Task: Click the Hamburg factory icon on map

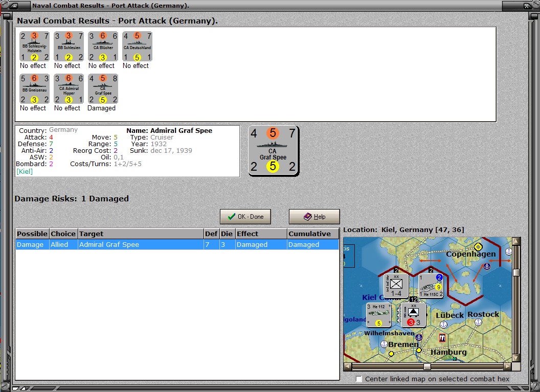Action: click(442, 338)
